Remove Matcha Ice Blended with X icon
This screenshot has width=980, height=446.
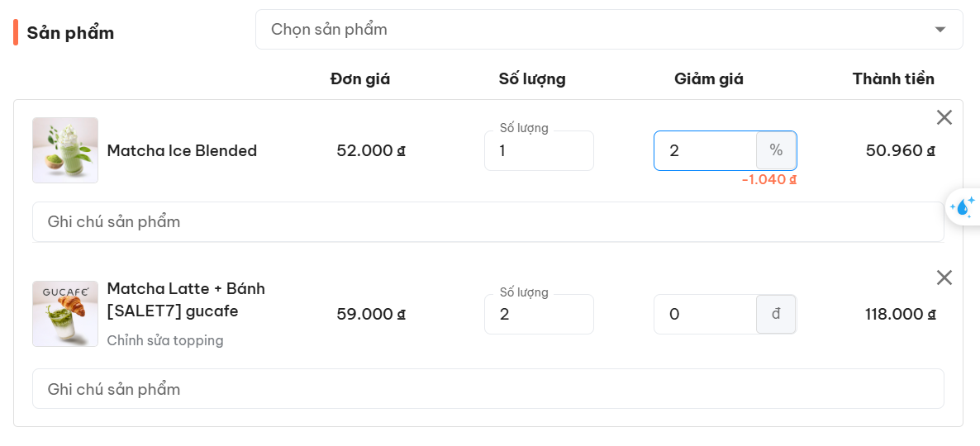pyautogui.click(x=944, y=117)
